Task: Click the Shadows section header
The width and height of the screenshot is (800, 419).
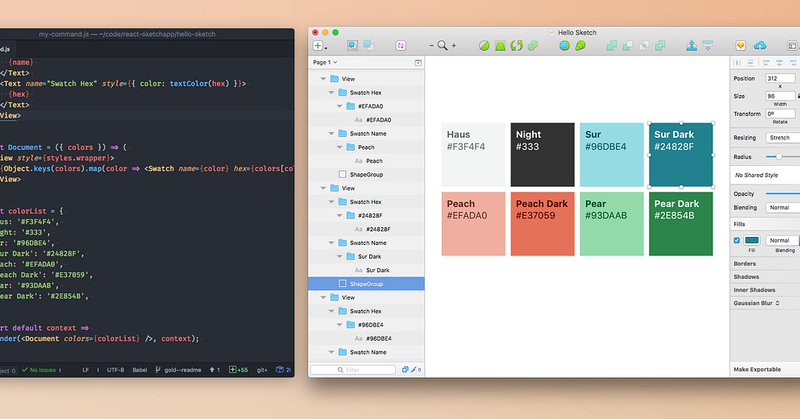Action: click(x=746, y=277)
